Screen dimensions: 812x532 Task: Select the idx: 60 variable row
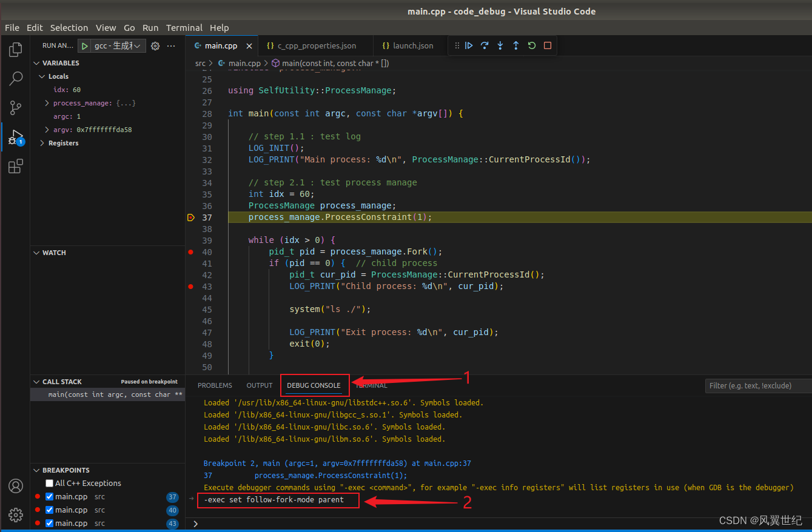108,90
